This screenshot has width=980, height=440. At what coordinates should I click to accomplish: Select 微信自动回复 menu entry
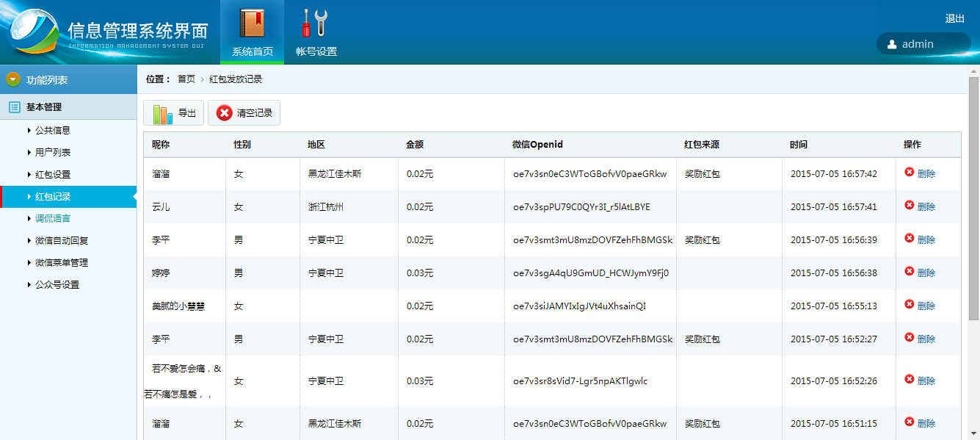tap(61, 241)
